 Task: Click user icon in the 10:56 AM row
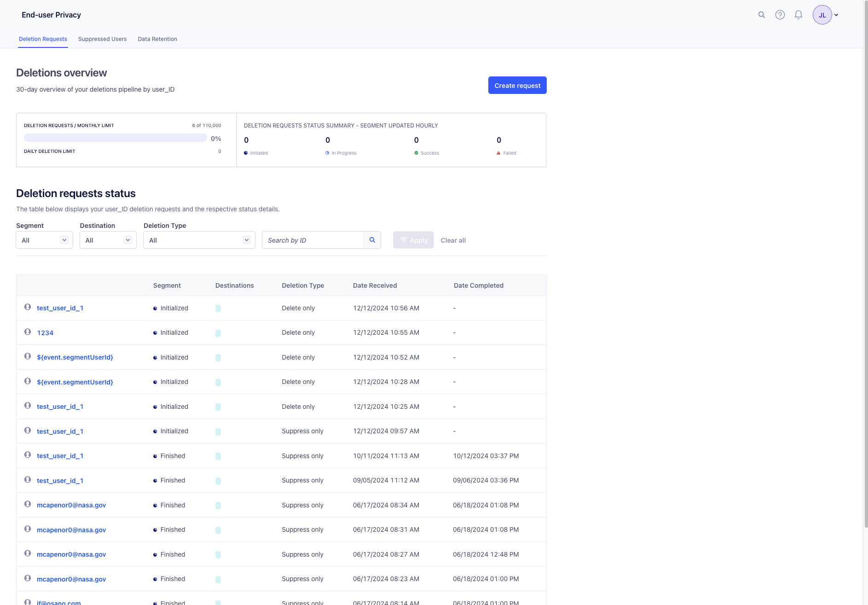click(28, 307)
